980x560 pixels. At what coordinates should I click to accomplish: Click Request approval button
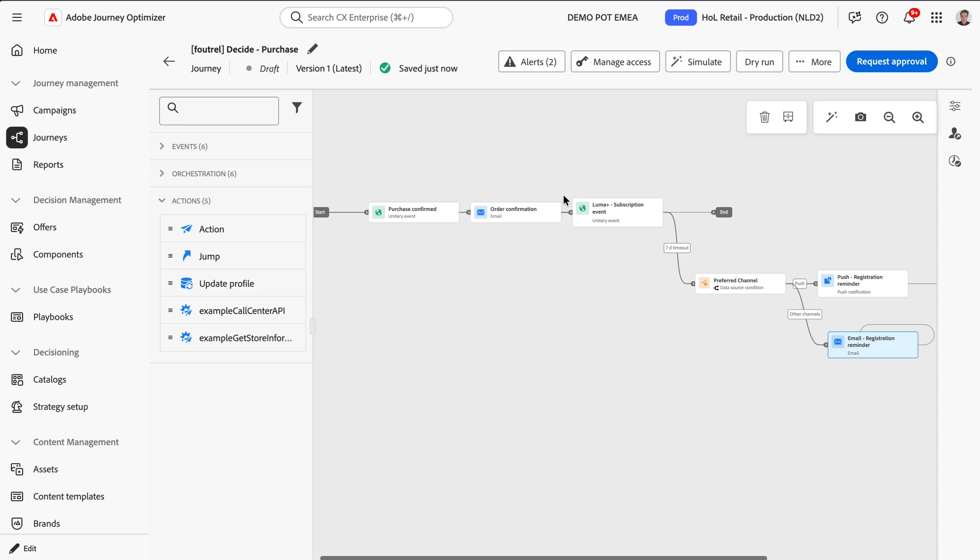tap(891, 62)
